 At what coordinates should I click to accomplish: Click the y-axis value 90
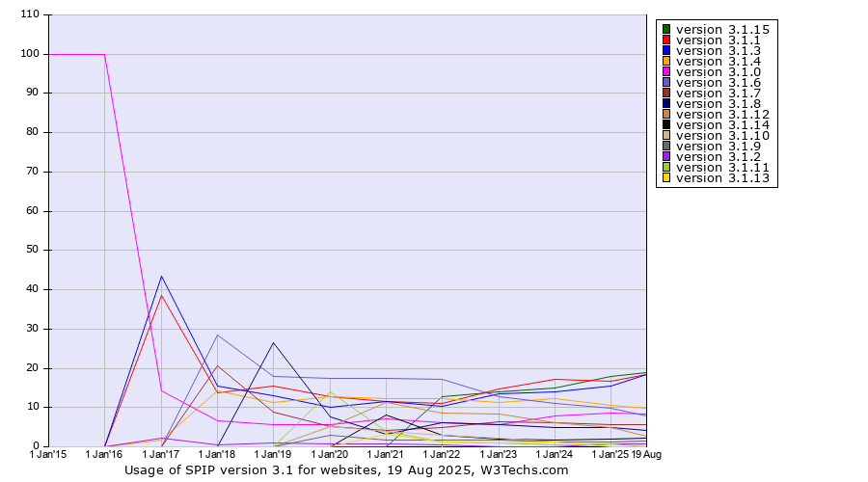click(x=33, y=93)
